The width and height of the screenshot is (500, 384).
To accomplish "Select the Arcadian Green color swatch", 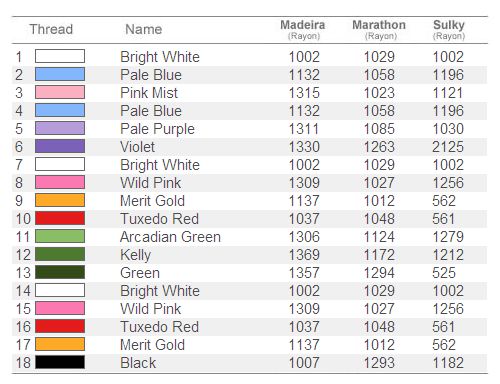I will 60,236.
